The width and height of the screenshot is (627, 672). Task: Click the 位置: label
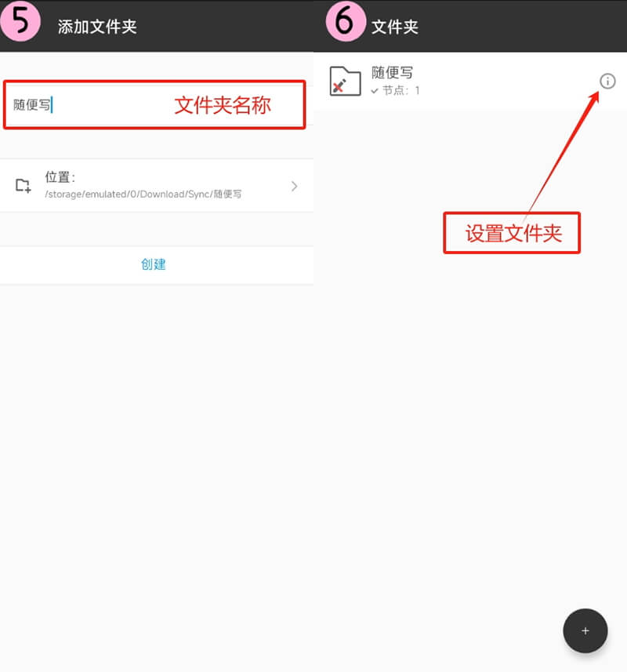[60, 176]
